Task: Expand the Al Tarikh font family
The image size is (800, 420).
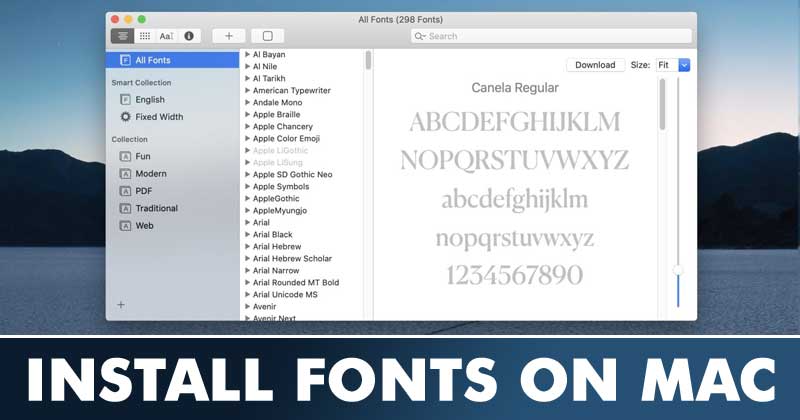Action: tap(247, 78)
